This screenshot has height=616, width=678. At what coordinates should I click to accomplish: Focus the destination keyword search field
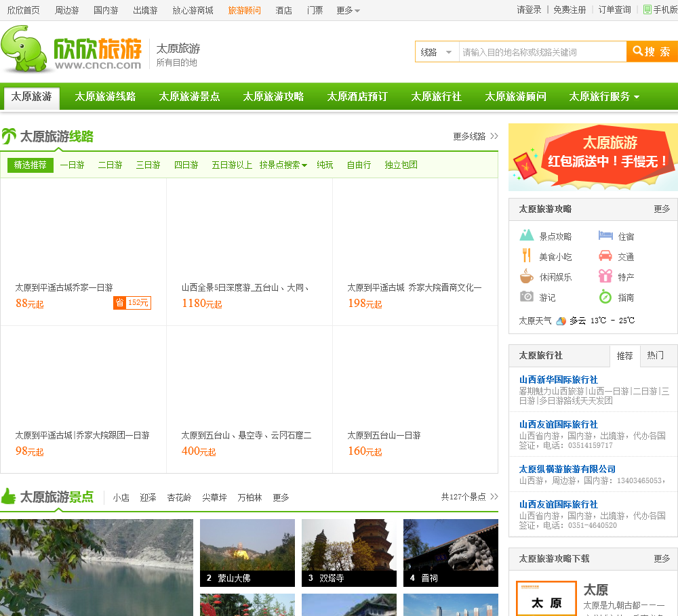[x=542, y=52]
